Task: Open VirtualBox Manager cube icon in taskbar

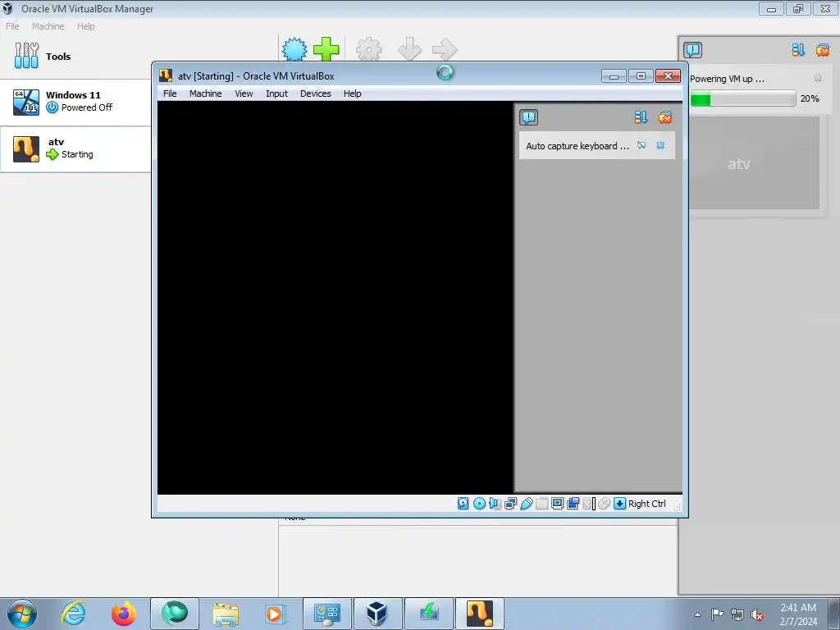Action: pyautogui.click(x=377, y=614)
